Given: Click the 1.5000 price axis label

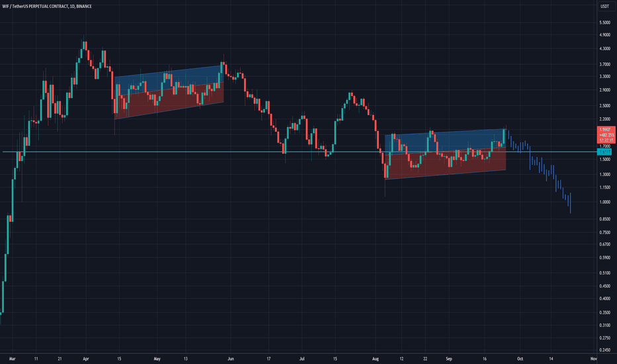Looking at the screenshot, I should tap(604, 159).
